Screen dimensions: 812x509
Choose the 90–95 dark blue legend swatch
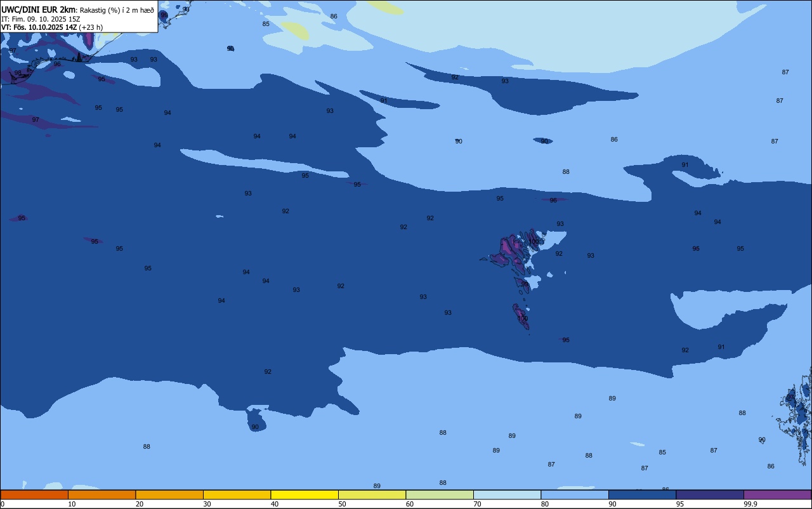[642, 494]
